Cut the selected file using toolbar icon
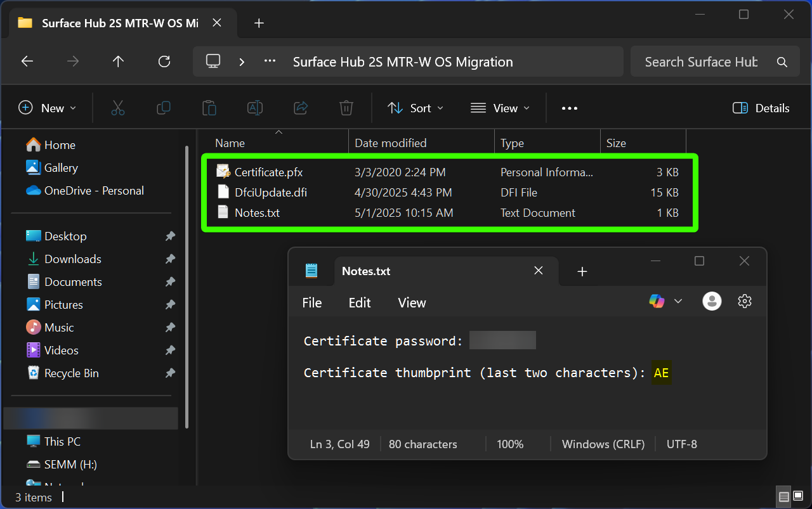 pyautogui.click(x=118, y=108)
